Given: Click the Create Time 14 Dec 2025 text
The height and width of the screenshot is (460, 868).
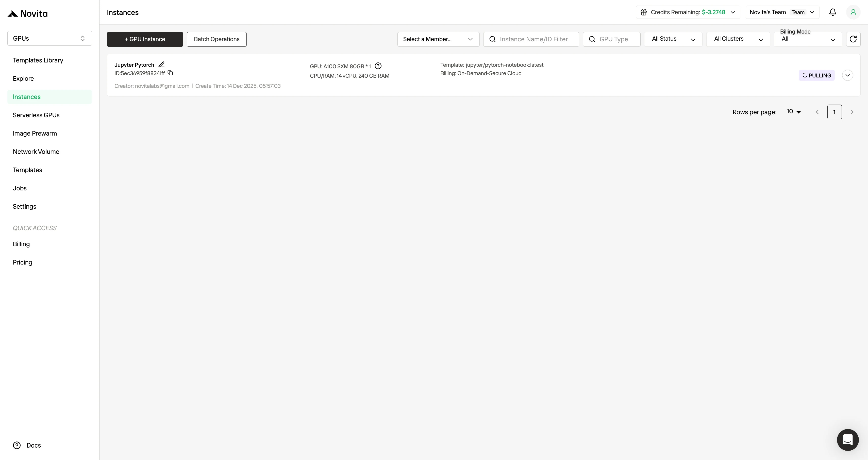Looking at the screenshot, I should (238, 86).
